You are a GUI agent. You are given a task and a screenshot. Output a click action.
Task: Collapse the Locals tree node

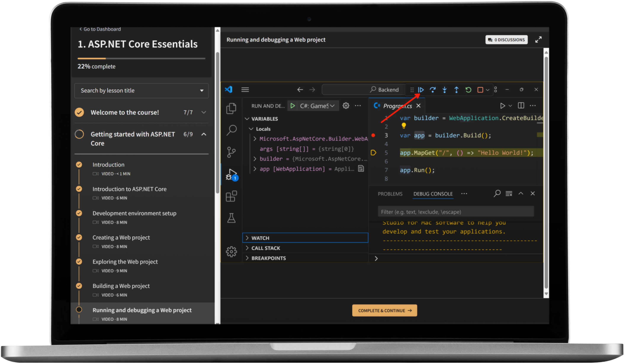point(251,129)
